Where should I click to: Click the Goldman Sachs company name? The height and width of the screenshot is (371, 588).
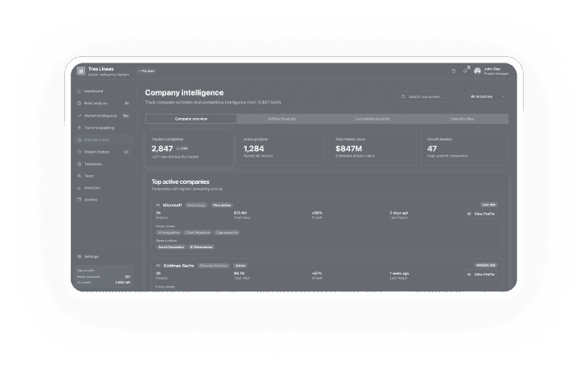[178, 266]
